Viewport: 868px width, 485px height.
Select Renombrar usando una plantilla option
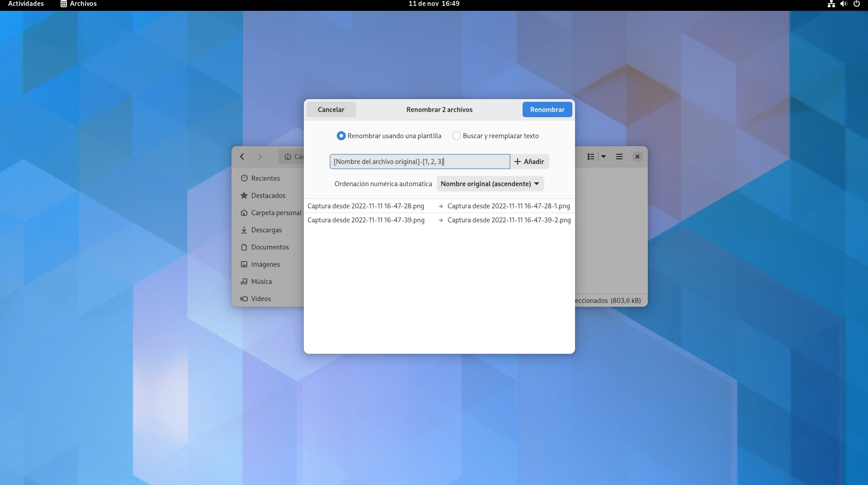coord(341,136)
